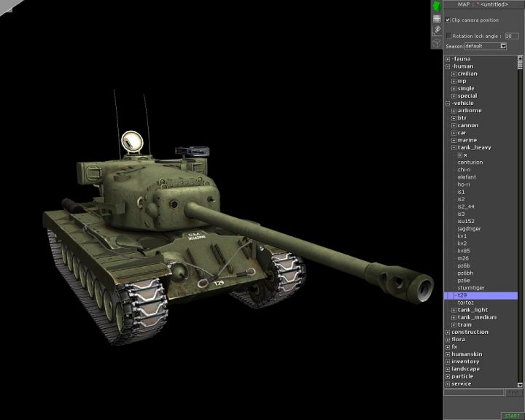Select the tortoz tank entry
This screenshot has height=420, width=525.
[x=465, y=303]
